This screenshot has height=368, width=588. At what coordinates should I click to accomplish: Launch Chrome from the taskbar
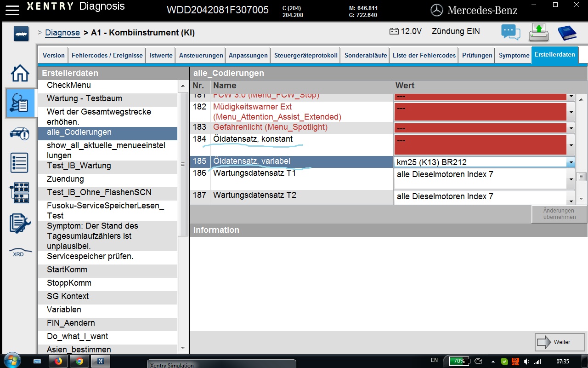(79, 361)
